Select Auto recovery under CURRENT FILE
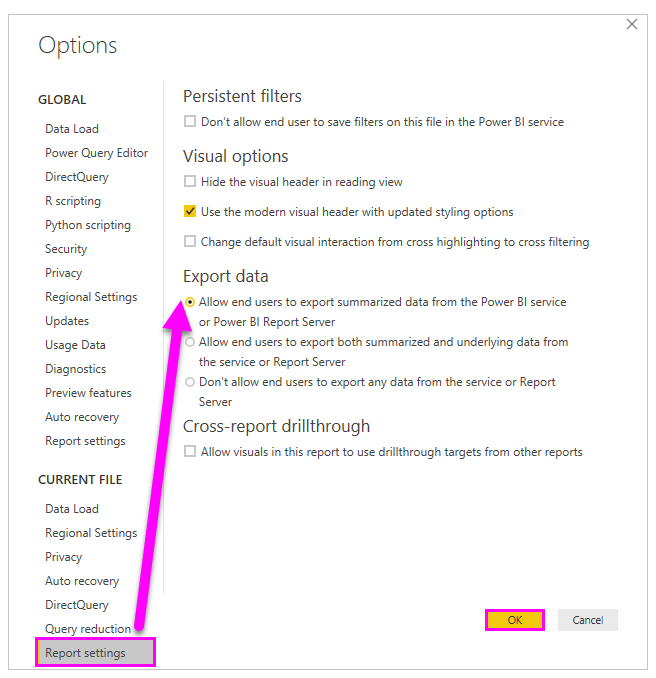The image size is (656, 678). tap(82, 581)
